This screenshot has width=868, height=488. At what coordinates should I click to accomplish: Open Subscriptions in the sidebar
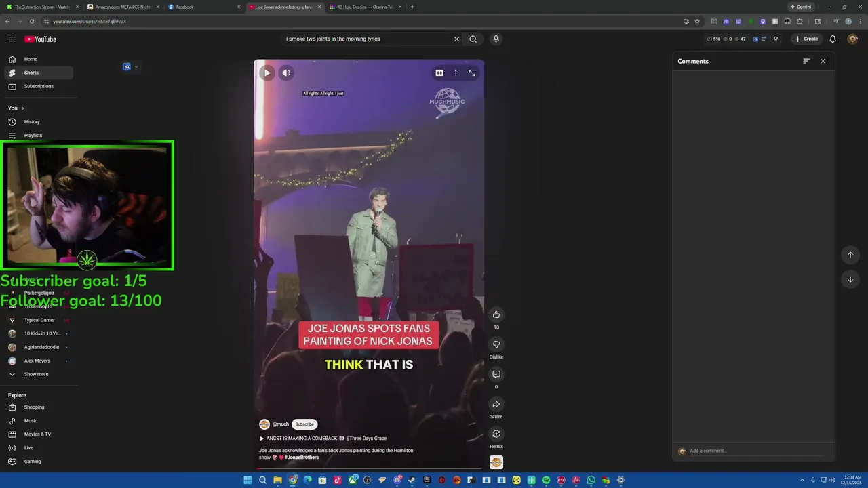tap(39, 86)
